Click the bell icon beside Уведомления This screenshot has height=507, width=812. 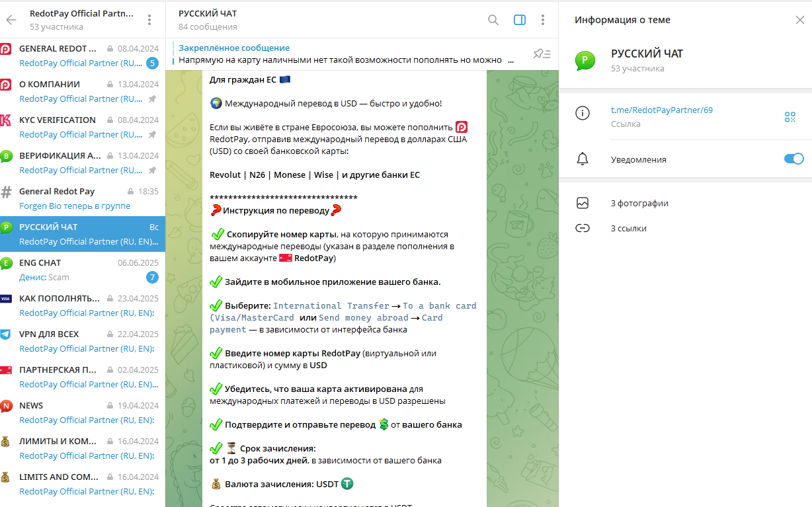point(583,159)
